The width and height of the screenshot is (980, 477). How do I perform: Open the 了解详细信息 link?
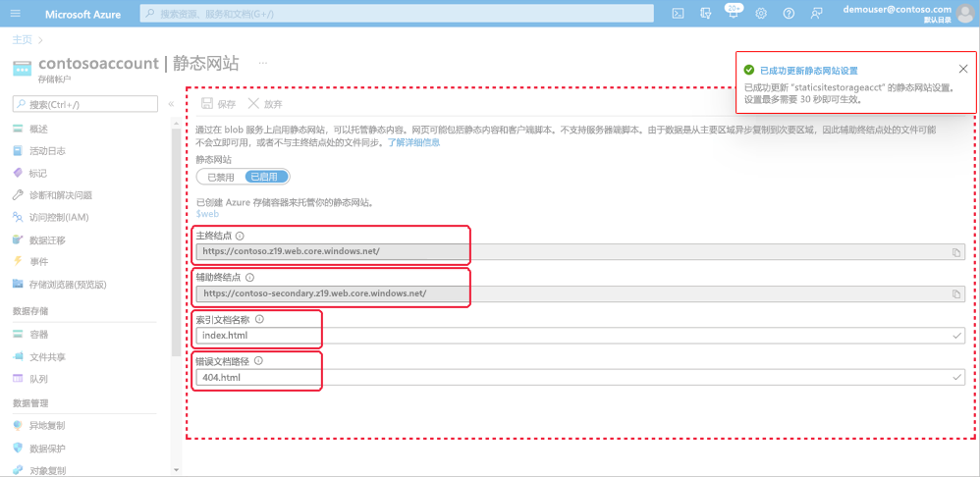click(x=413, y=142)
